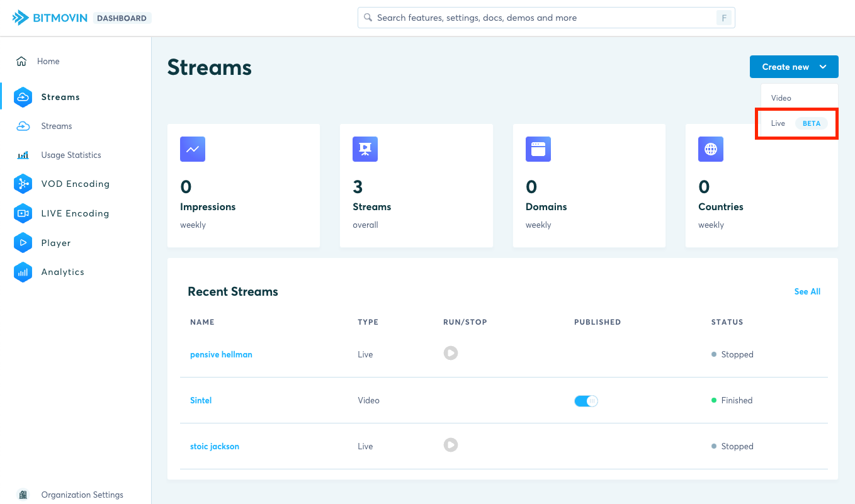Select the Player icon in sidebar
This screenshot has width=855, height=504.
point(23,242)
